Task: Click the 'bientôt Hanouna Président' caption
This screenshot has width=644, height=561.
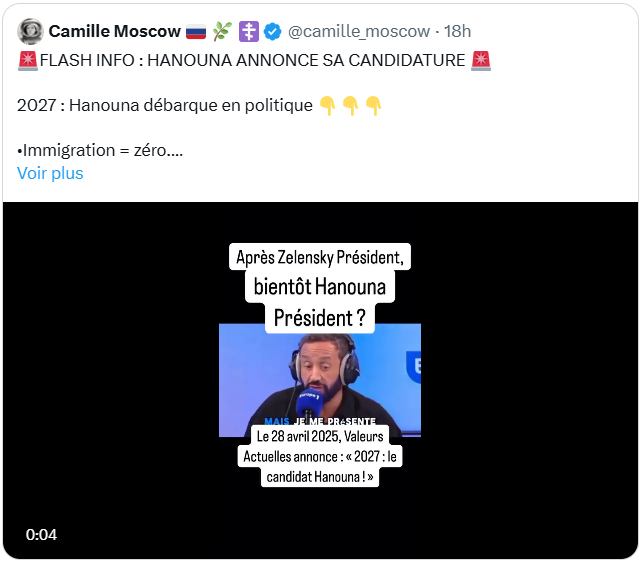Action: [x=320, y=302]
